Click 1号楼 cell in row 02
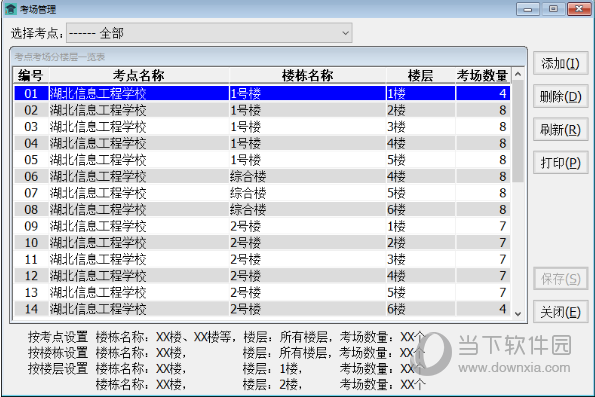 pos(307,110)
